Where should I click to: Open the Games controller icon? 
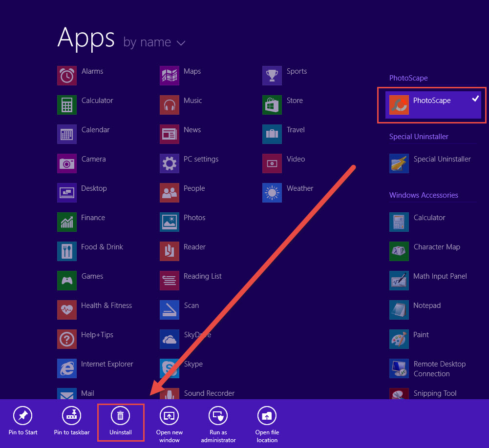67,281
